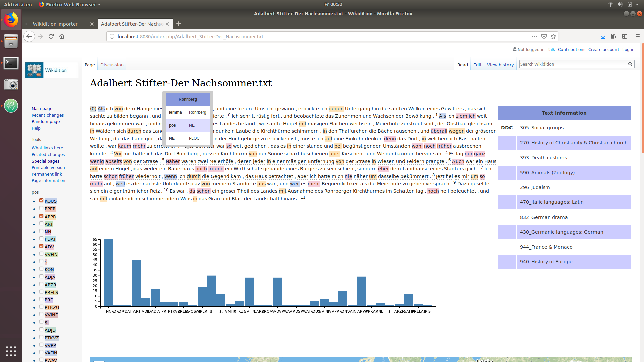The height and width of the screenshot is (362, 644).
Task: Open the View history dropdown menu
Action: [x=500, y=65]
